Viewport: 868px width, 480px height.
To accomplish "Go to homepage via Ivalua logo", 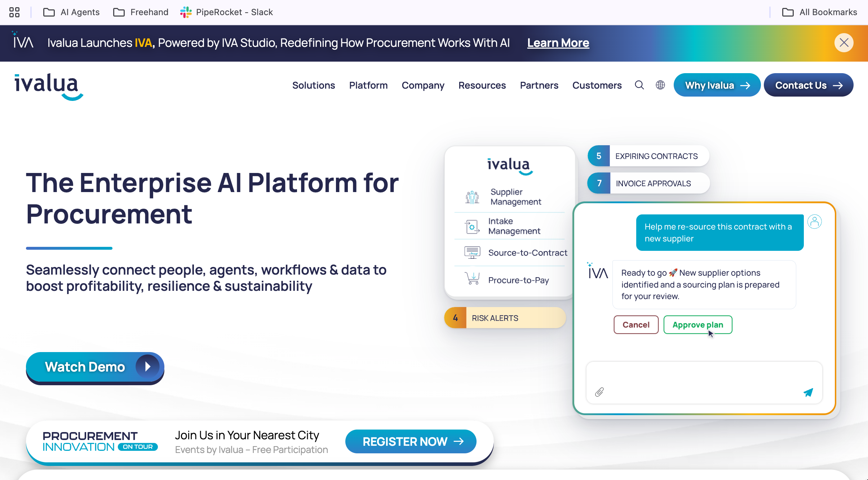I will pyautogui.click(x=49, y=86).
